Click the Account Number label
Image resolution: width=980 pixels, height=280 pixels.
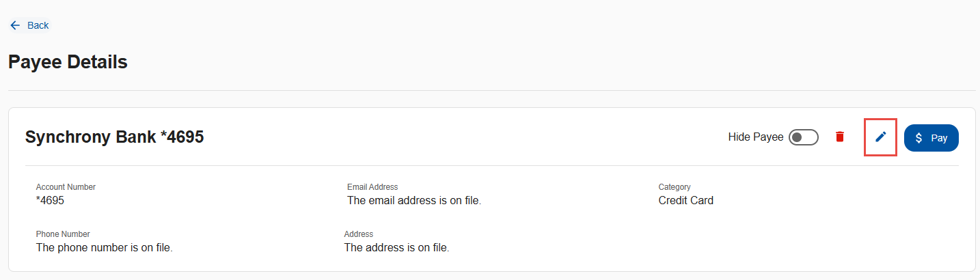click(66, 187)
